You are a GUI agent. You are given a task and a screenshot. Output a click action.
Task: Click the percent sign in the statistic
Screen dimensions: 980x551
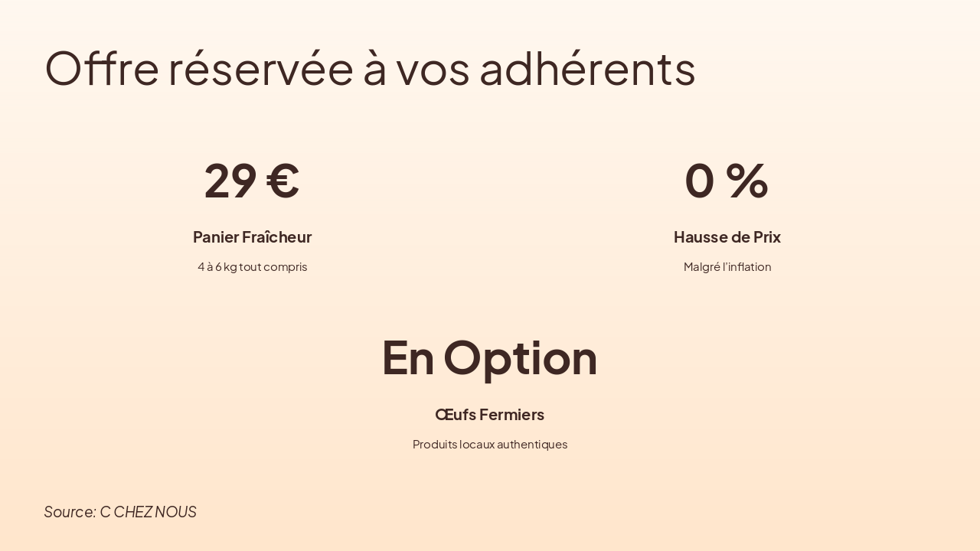(x=746, y=181)
